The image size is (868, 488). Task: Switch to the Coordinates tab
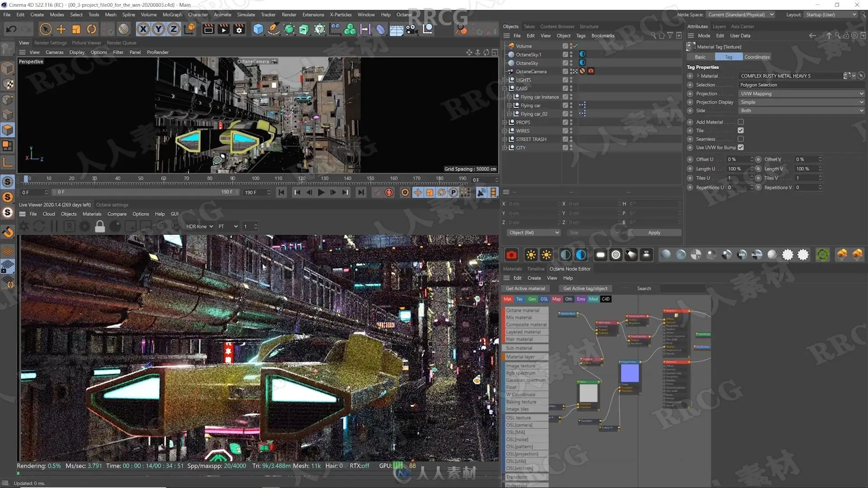pos(757,57)
